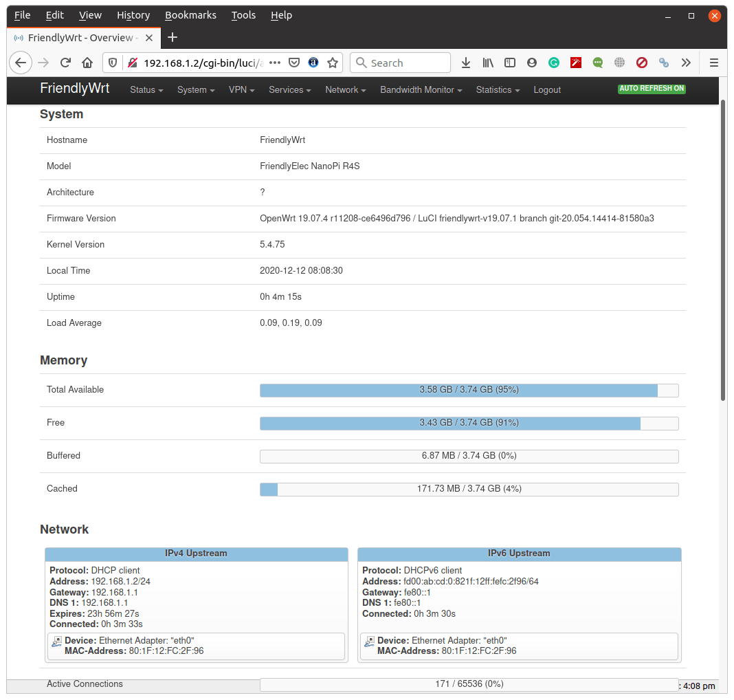The height and width of the screenshot is (700, 734).
Task: Focus the browser Search field
Action: [400, 63]
